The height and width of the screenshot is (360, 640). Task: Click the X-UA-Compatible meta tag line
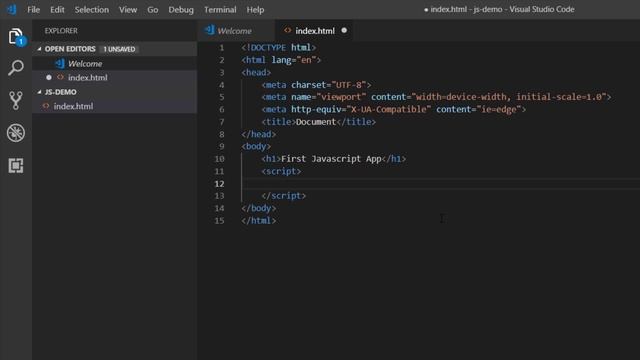(x=394, y=109)
